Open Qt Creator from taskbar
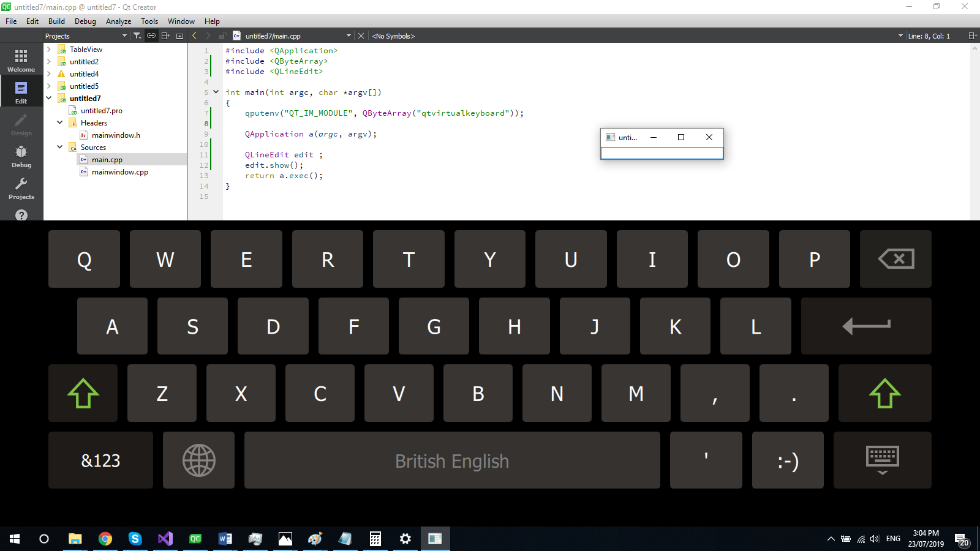The width and height of the screenshot is (980, 551). (x=195, y=539)
